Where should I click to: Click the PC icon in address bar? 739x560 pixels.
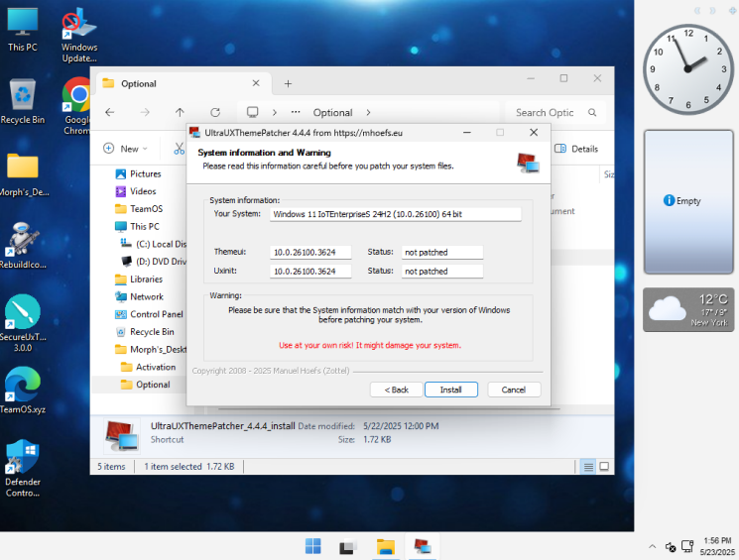coord(253,112)
